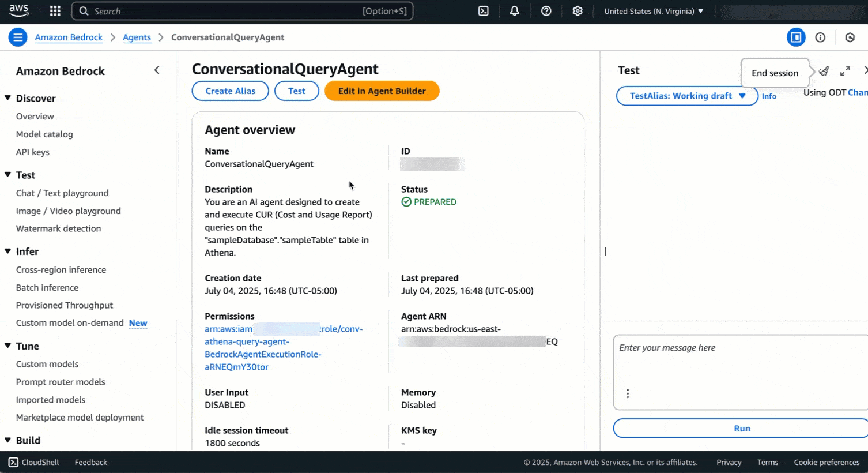The height and width of the screenshot is (473, 868).
Task: Open the AWS services grid menu
Action: coord(55,11)
